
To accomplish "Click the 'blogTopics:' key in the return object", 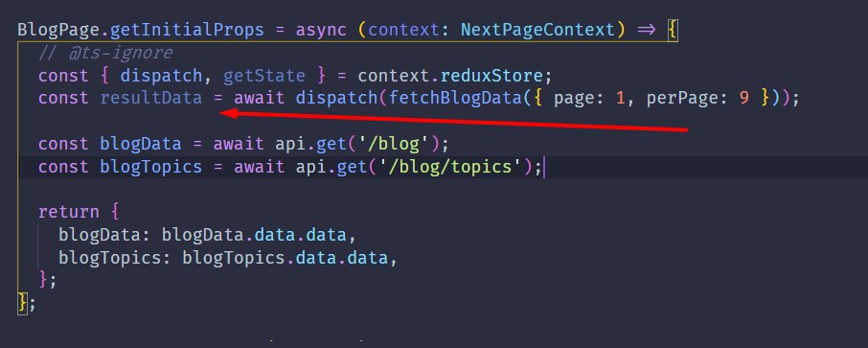I will (115, 258).
